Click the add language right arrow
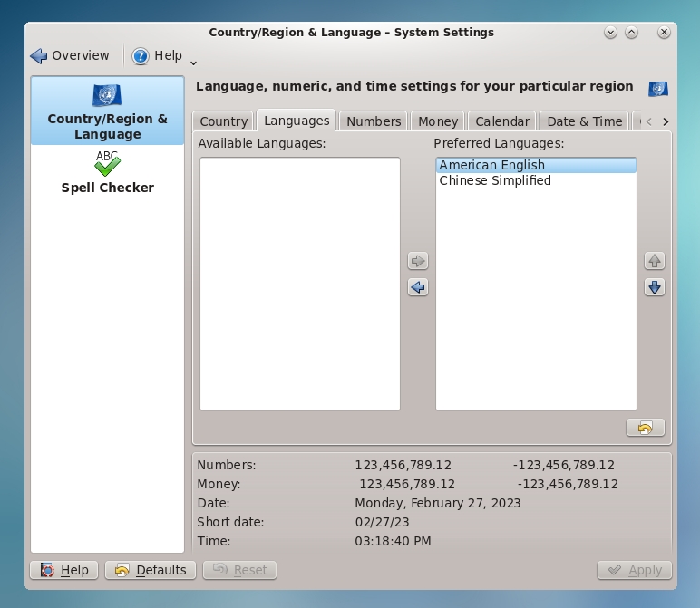The width and height of the screenshot is (700, 608). 417,261
